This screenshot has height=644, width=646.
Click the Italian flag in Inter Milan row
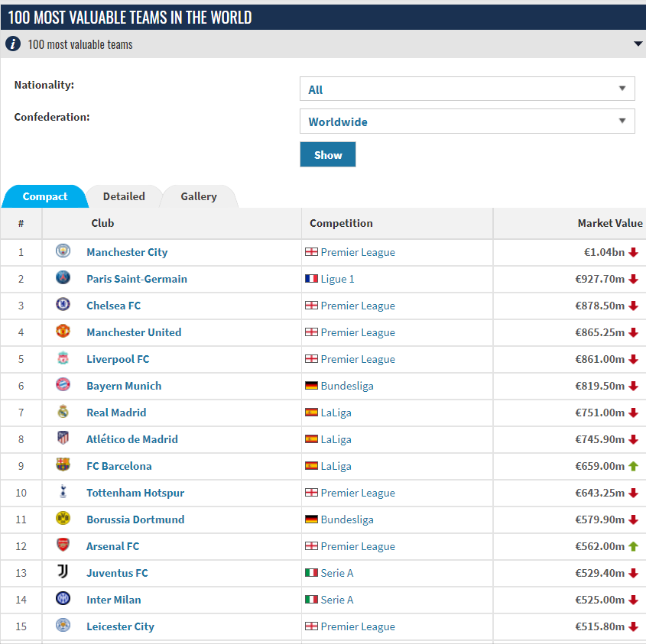311,600
